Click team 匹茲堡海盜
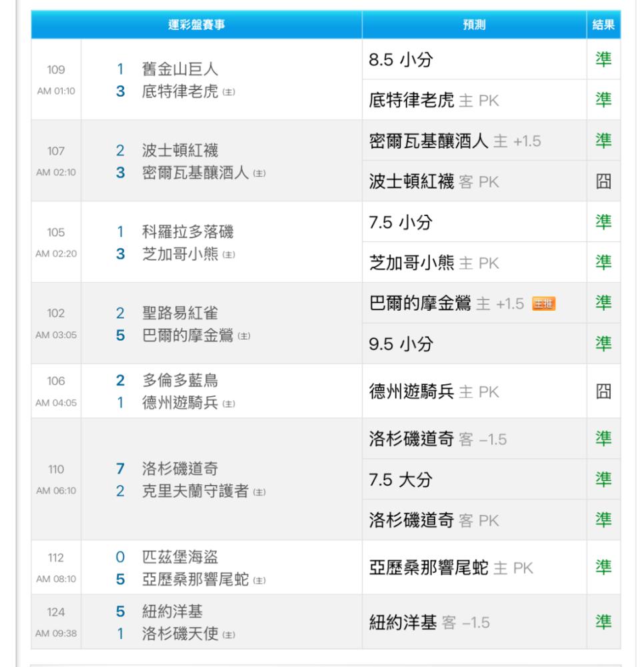Screen dimensions: 644x667 (x=180, y=557)
